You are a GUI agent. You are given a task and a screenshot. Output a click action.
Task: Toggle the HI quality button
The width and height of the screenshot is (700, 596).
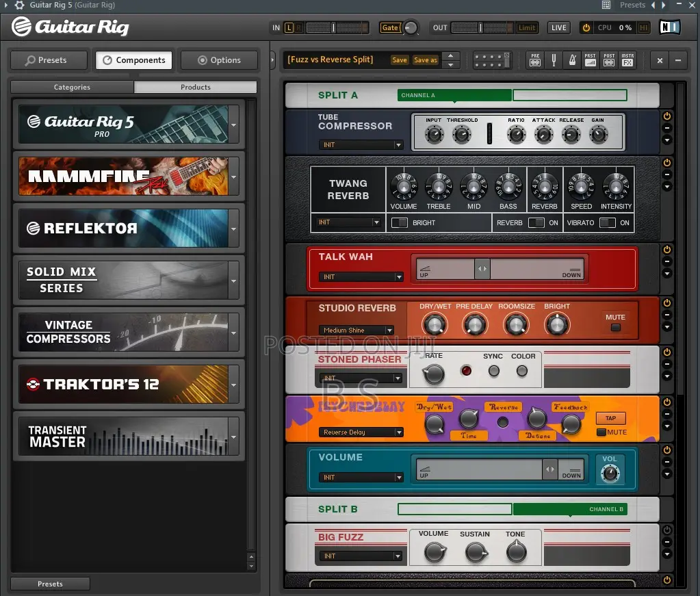(x=643, y=27)
